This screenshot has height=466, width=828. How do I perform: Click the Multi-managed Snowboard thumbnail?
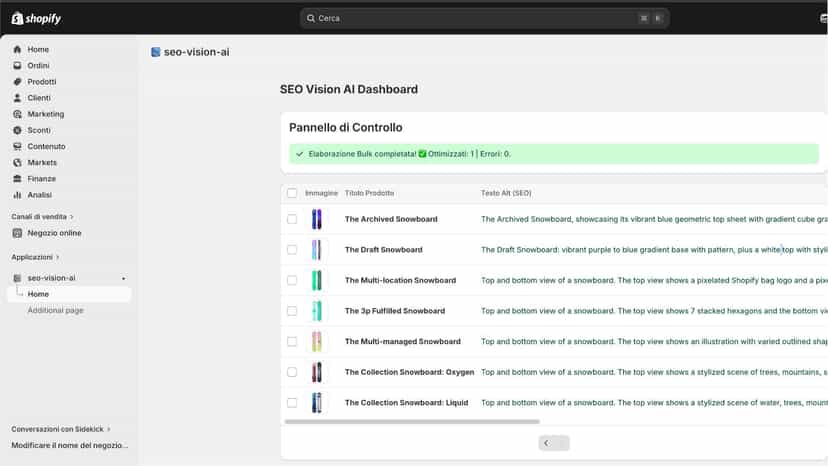pos(316,341)
